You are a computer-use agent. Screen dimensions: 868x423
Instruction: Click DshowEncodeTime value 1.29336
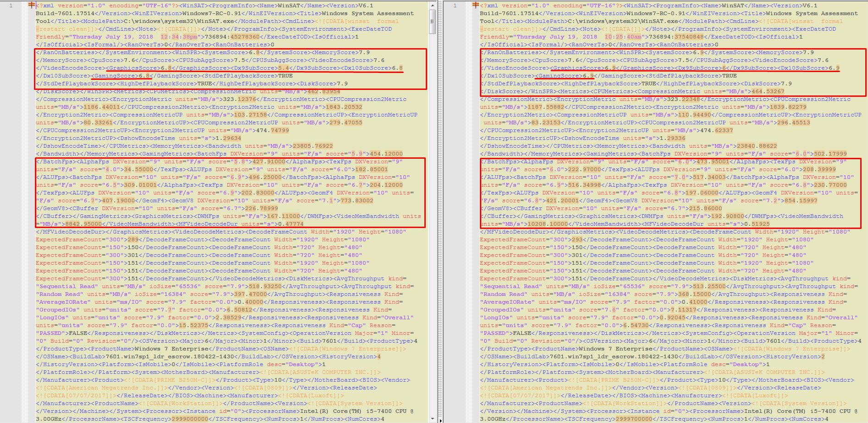pos(673,138)
